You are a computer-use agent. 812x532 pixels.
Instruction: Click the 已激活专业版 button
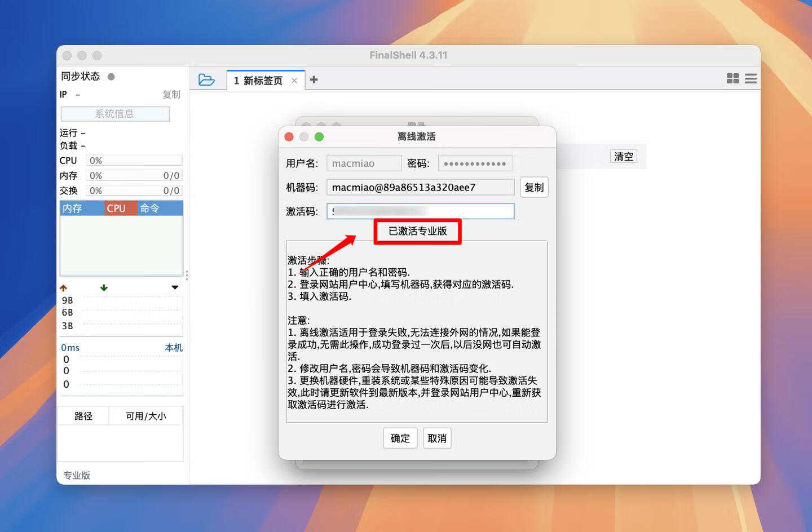[x=418, y=231]
